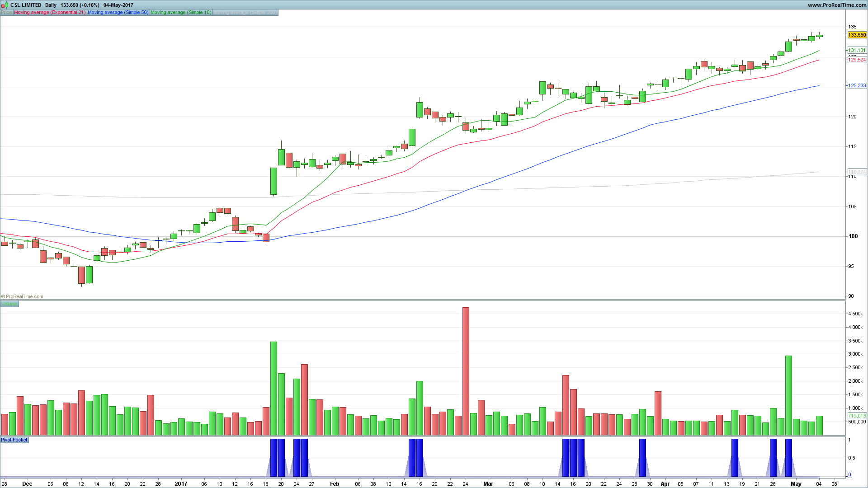Viewport: 868px width, 488px height.
Task: Click the green 131.131 moving average tag
Action: (857, 50)
